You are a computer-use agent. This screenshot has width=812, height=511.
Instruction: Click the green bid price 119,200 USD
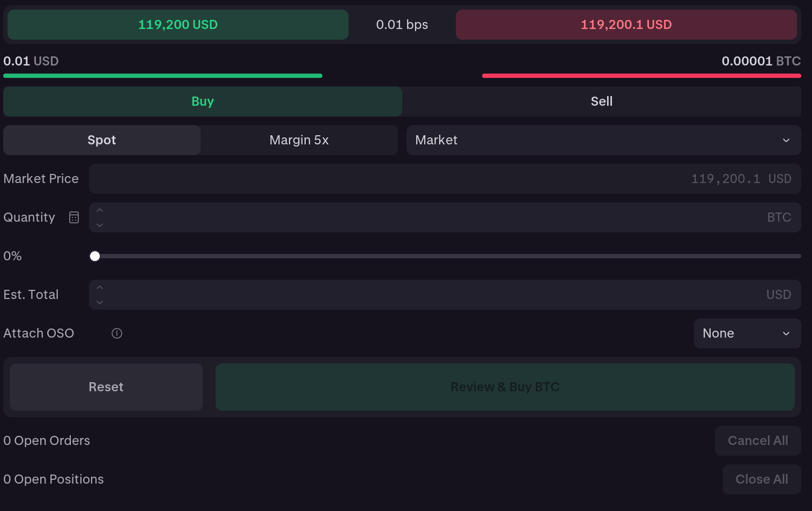[178, 24]
